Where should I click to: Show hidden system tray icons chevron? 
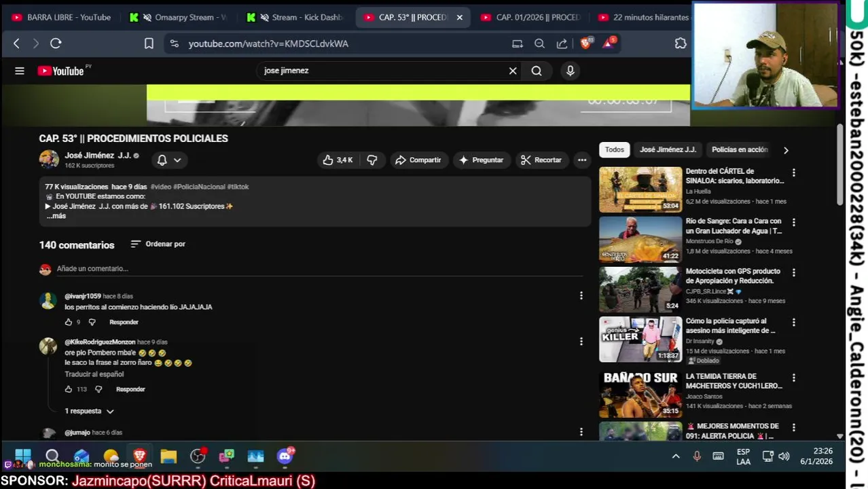pyautogui.click(x=676, y=456)
